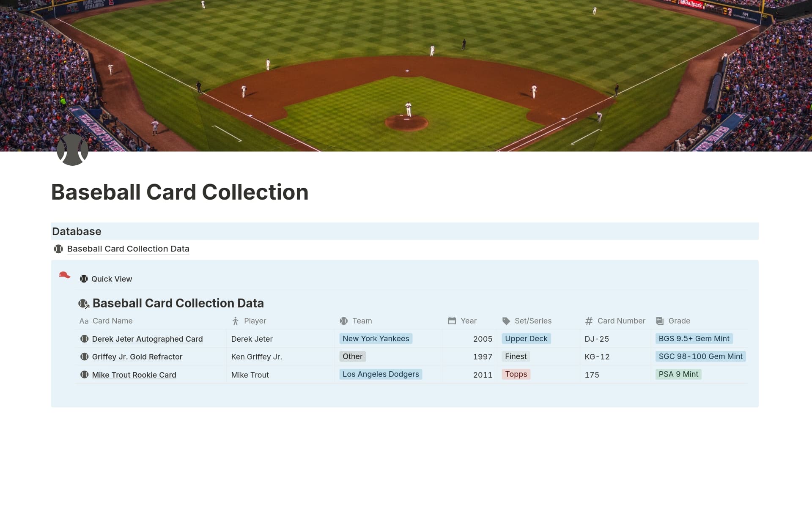This screenshot has height=507, width=812.
Task: Click the New York Yankees team tag
Action: [376, 339]
